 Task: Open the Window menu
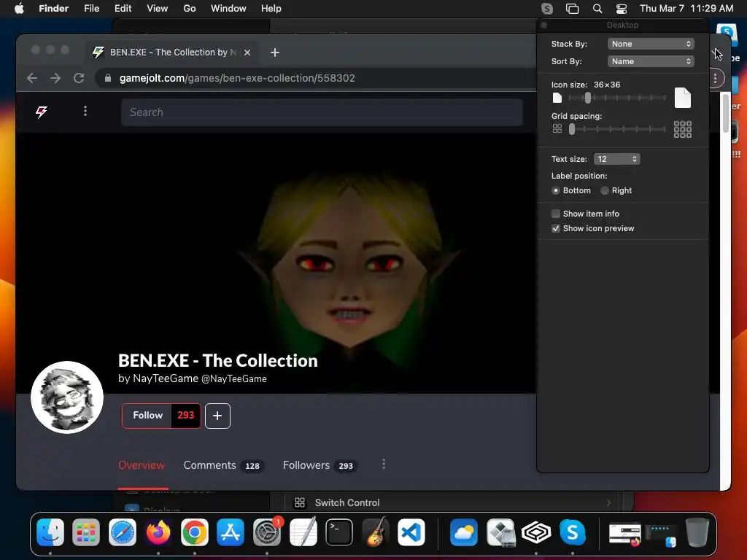tap(228, 9)
